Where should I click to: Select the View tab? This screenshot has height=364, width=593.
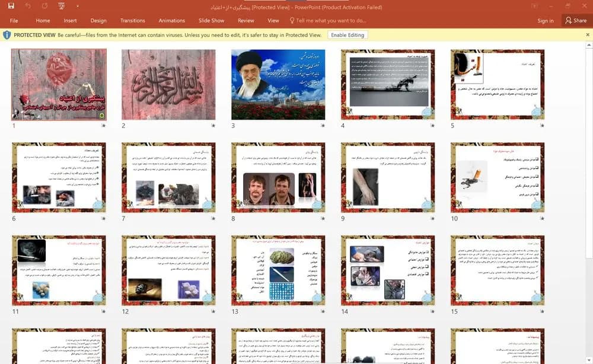[x=273, y=20]
